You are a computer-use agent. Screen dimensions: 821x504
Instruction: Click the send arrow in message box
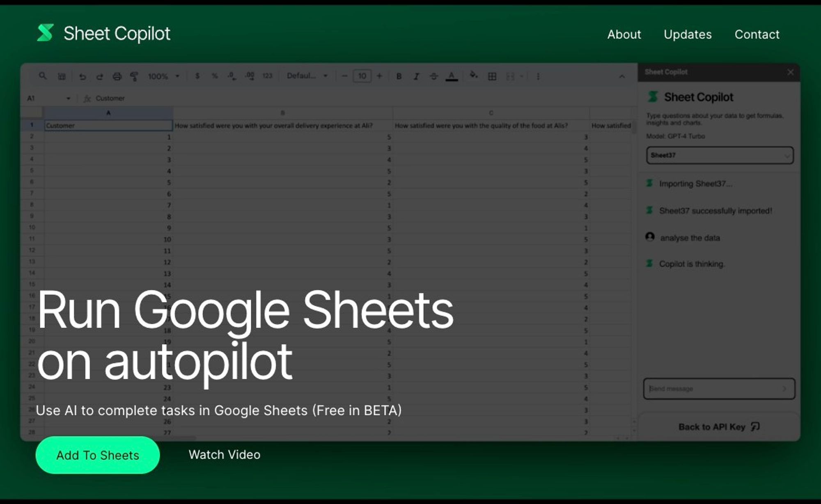point(784,389)
